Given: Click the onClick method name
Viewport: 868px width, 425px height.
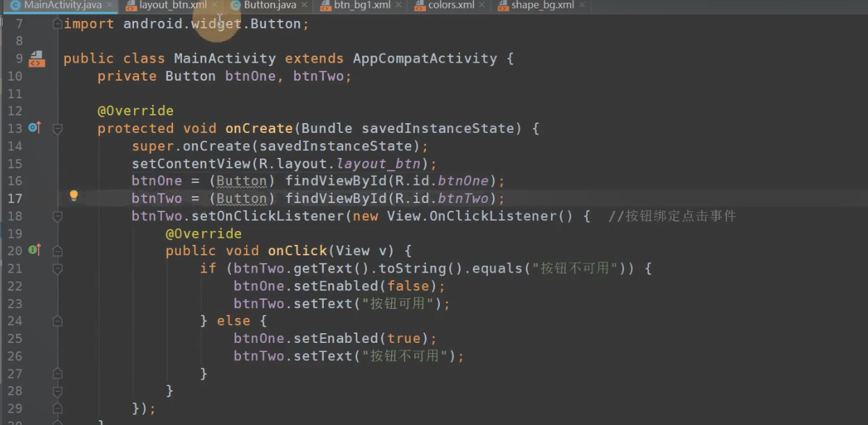Looking at the screenshot, I should coord(297,250).
